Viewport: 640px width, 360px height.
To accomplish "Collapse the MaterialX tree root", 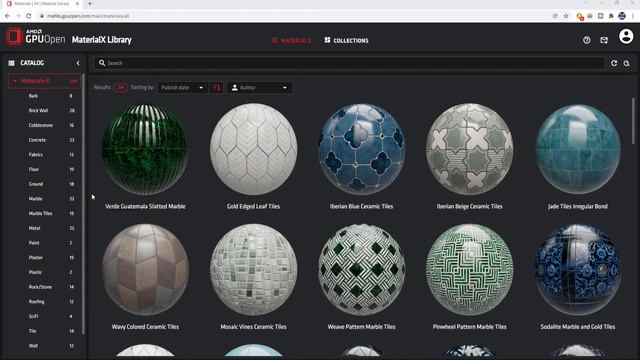I will [15, 81].
